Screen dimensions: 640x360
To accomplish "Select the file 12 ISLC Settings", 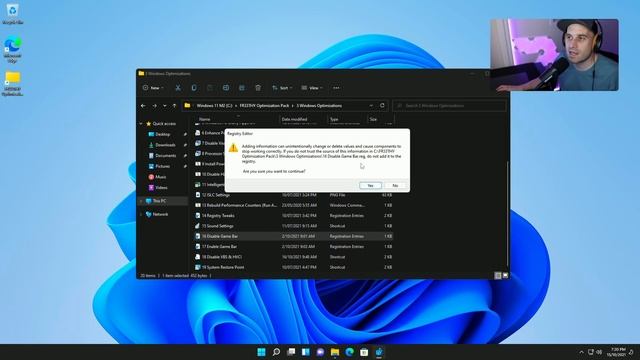I will (x=293, y=195).
